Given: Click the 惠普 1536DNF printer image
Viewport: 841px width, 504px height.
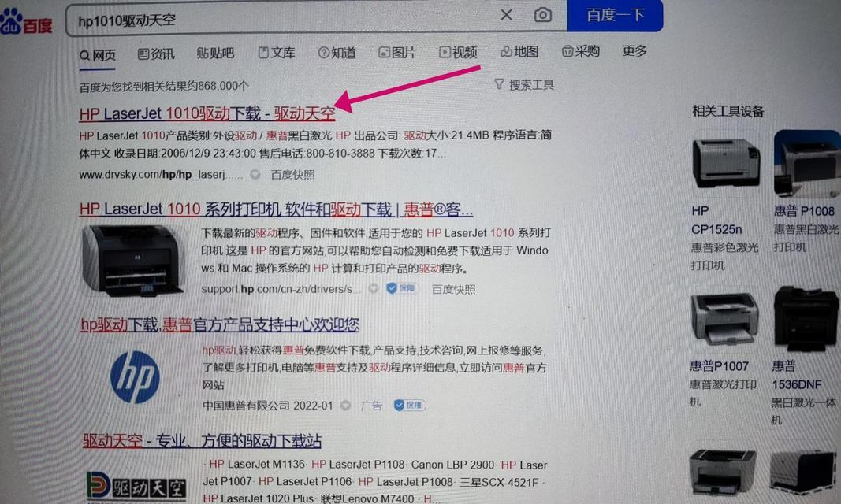Looking at the screenshot, I should 806,319.
